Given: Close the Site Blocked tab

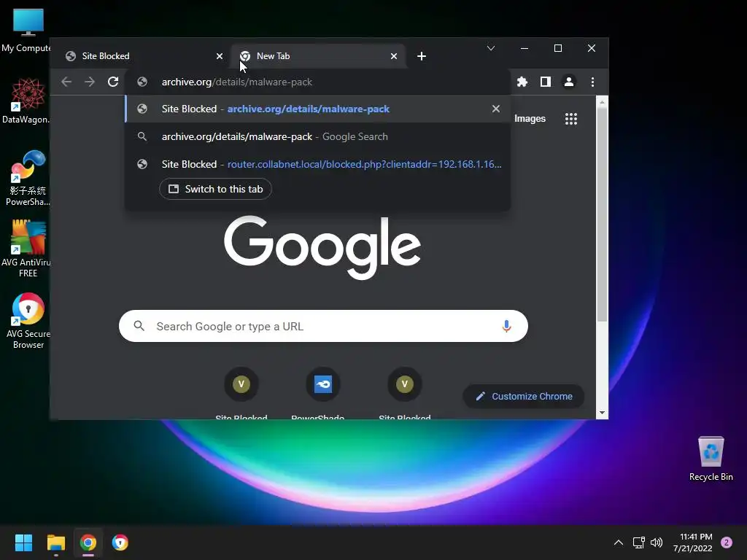Looking at the screenshot, I should [219, 56].
